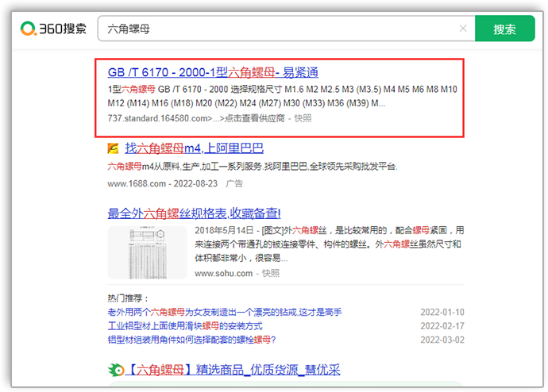Image resolution: width=548 pixels, height=392 pixels.
Task: Open 快照 for the 易紧通 result
Action: (x=303, y=118)
